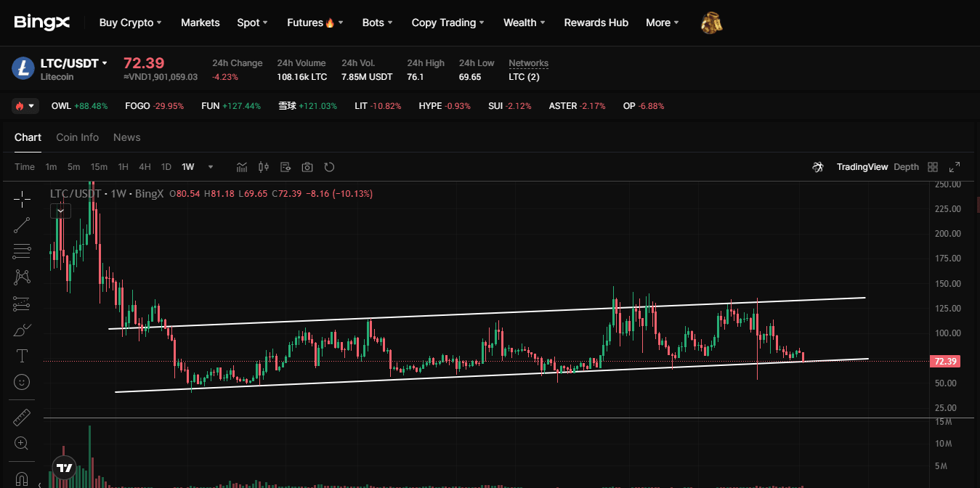The height and width of the screenshot is (488, 980).
Task: Pick the text annotation tool
Action: point(22,355)
